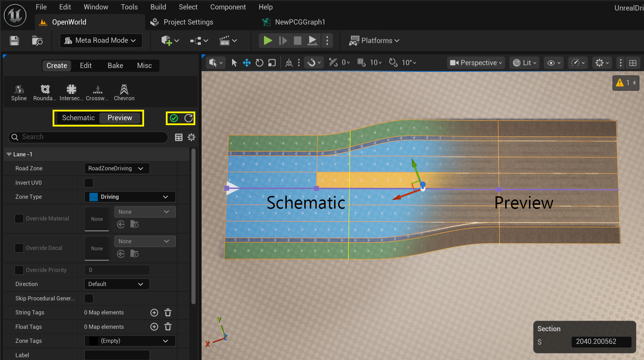Select the Spline tool
This screenshot has height=360, width=644.
pos(19,93)
